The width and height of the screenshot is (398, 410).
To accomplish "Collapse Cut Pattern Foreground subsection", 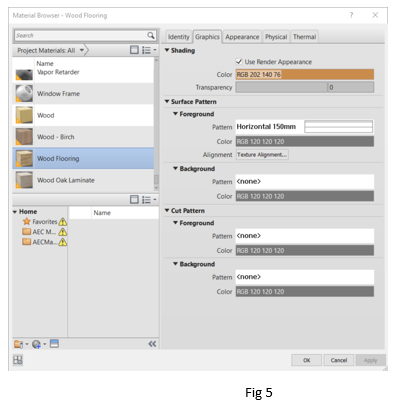I will point(175,223).
